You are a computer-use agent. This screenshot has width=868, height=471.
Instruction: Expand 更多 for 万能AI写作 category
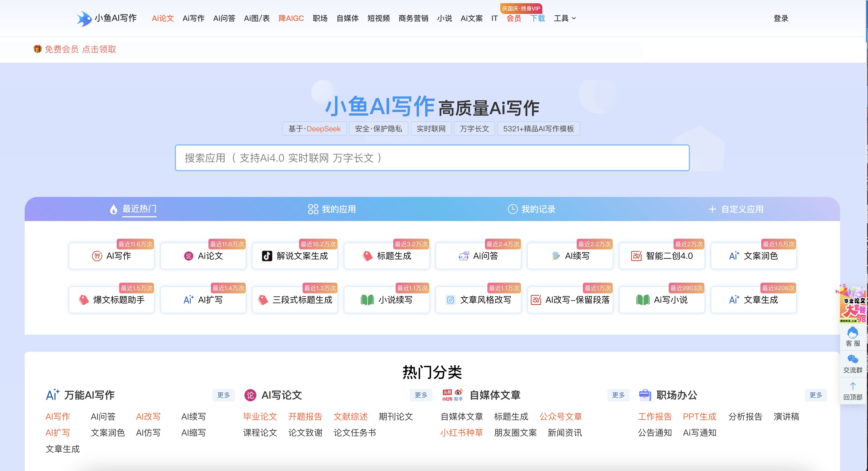point(223,395)
